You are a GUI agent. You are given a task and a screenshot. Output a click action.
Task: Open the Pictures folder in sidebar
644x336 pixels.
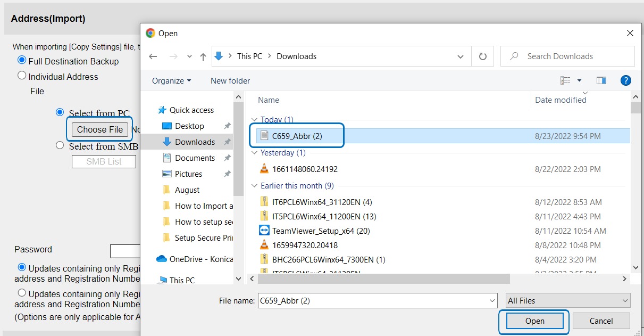tap(188, 174)
